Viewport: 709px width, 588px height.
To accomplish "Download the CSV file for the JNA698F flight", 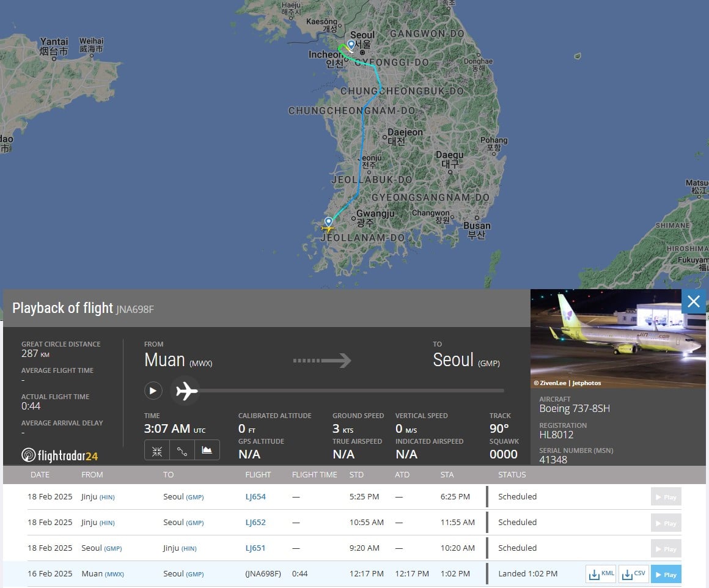I will pos(633,573).
